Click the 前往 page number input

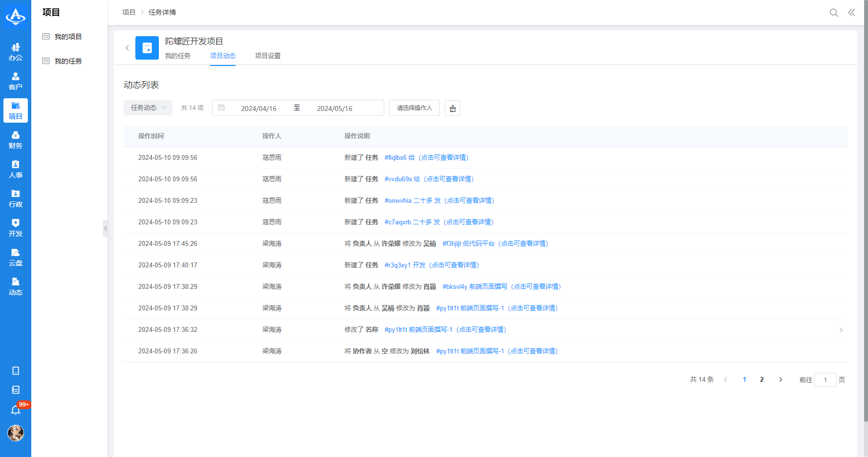click(825, 380)
